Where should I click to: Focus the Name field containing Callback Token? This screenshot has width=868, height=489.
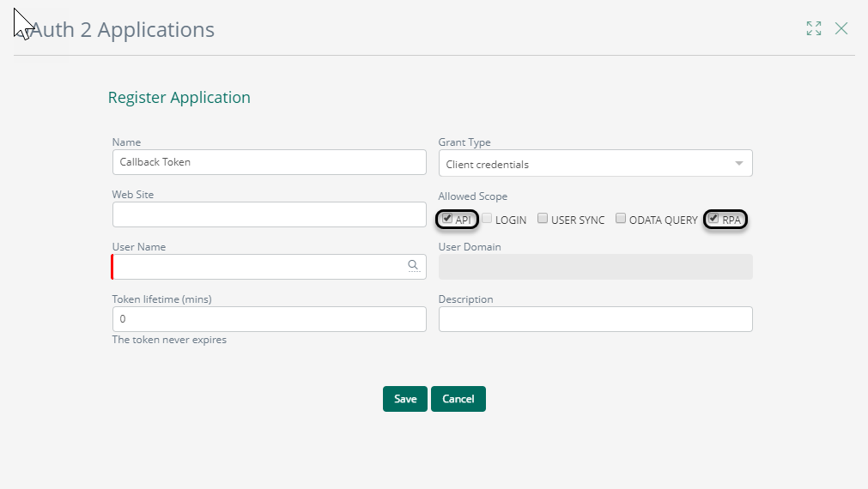pyautogui.click(x=270, y=162)
